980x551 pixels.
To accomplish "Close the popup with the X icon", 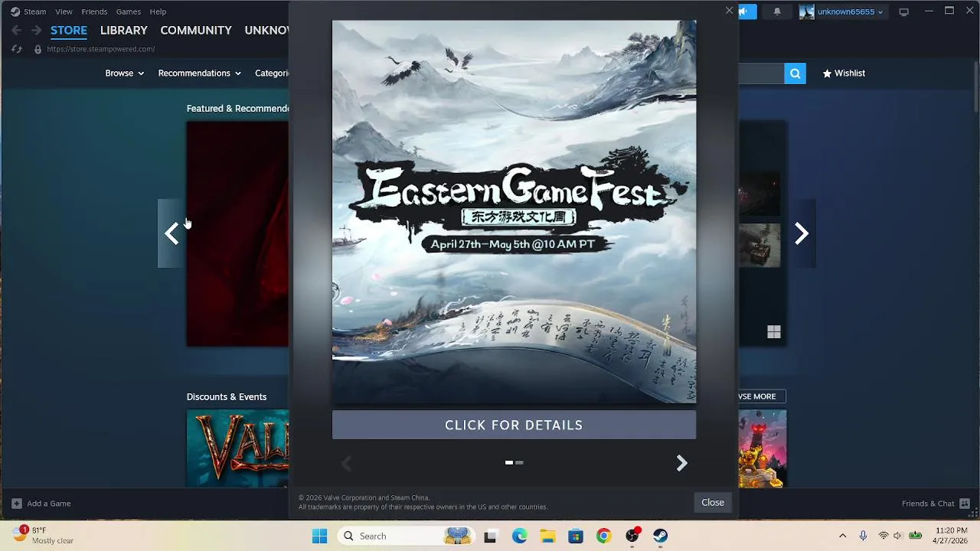I will click(729, 11).
